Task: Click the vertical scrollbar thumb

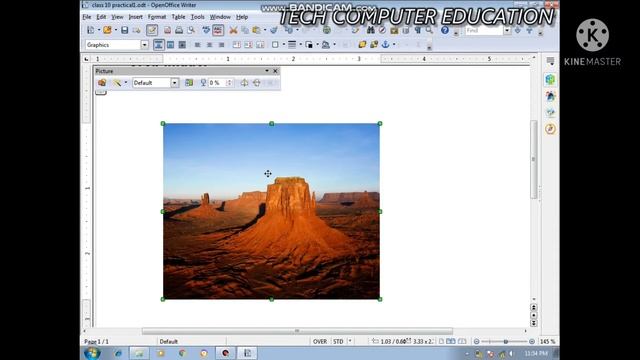Action: pyautogui.click(x=533, y=159)
